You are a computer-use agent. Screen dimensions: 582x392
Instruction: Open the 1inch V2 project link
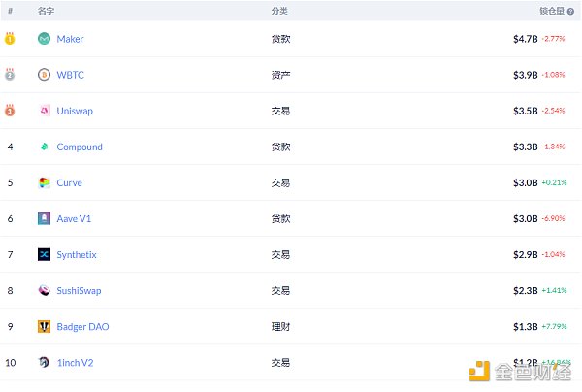pos(75,363)
